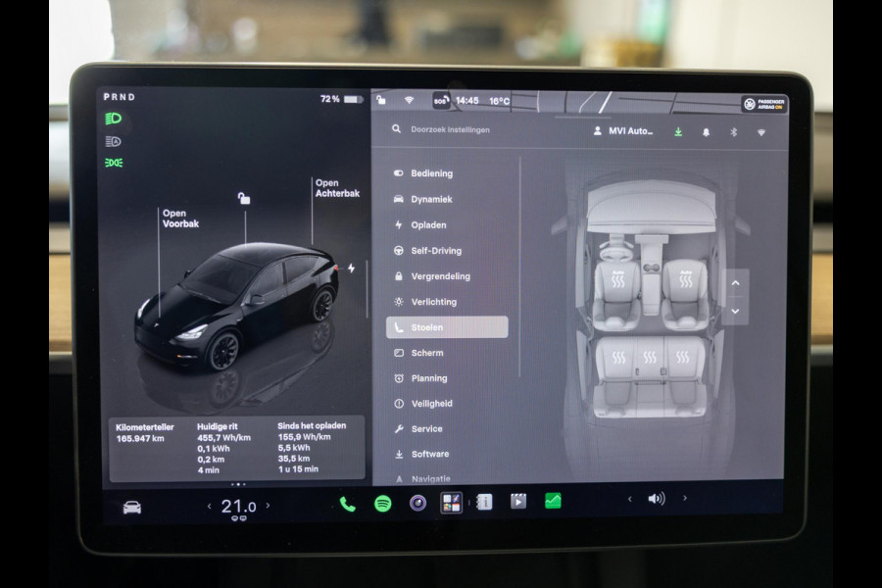Open the MVI Auto driver profile menu
This screenshot has width=882, height=588.
click(623, 131)
